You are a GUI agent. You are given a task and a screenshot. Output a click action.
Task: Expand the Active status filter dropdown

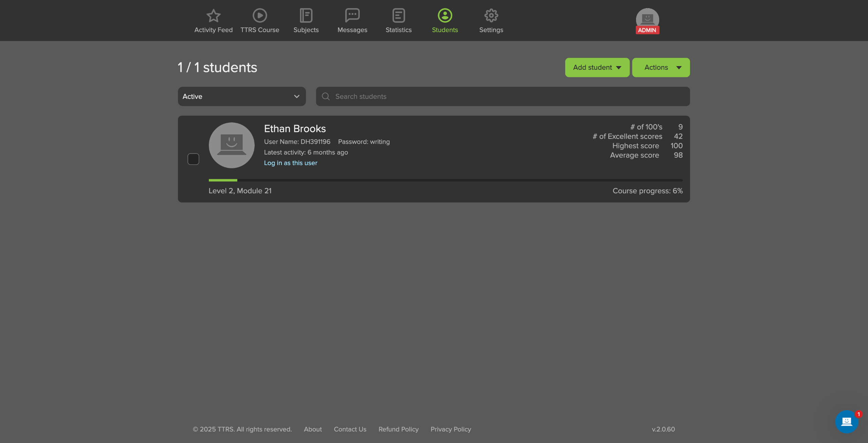[x=241, y=97]
